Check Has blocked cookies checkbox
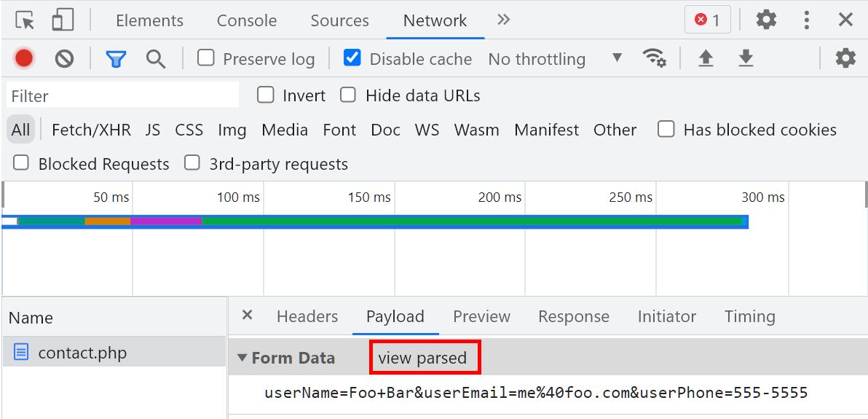This screenshot has height=419, width=868. 666,129
